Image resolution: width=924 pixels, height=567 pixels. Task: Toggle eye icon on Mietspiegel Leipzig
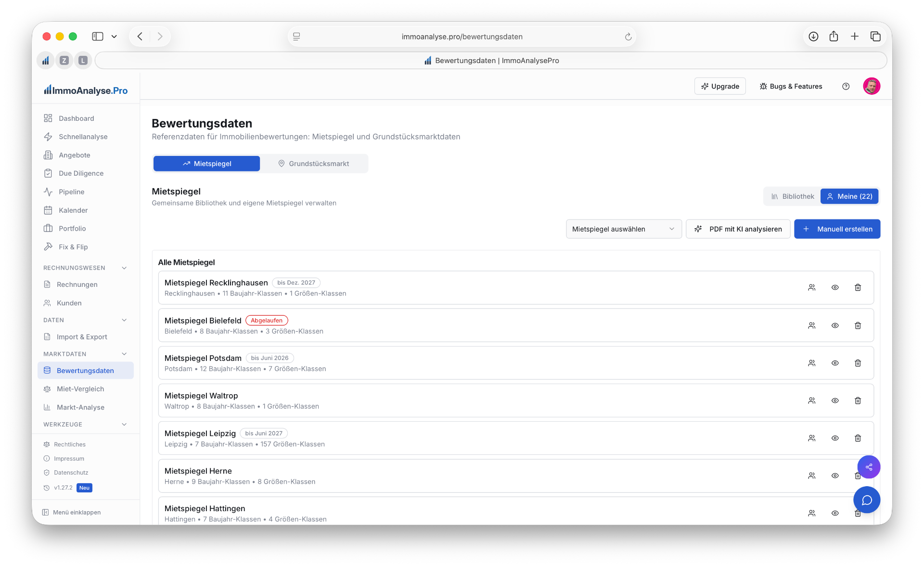click(835, 438)
